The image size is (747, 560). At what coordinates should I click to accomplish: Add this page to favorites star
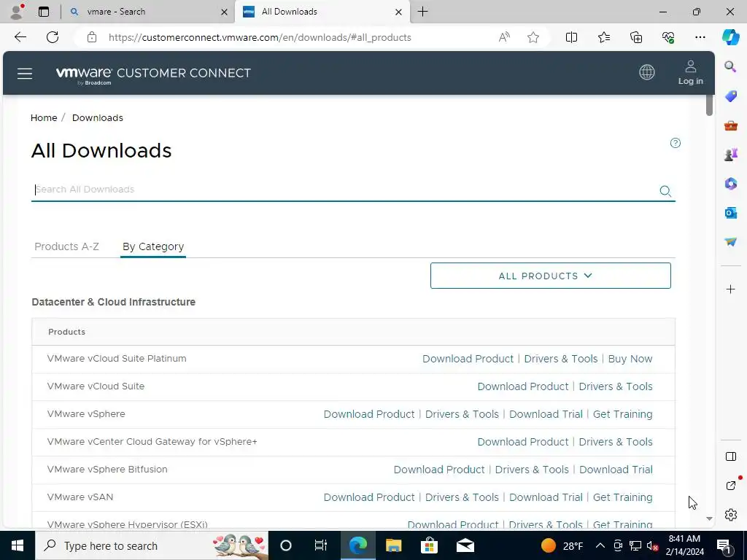click(x=533, y=37)
